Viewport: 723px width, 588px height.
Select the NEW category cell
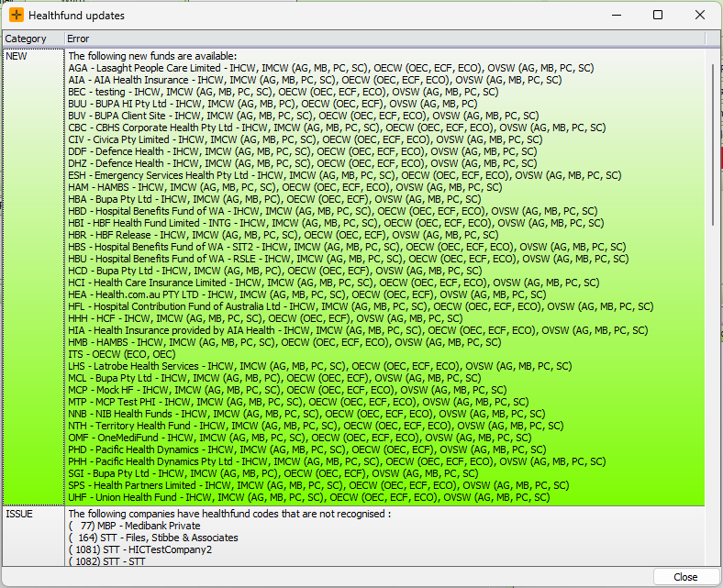point(34,277)
